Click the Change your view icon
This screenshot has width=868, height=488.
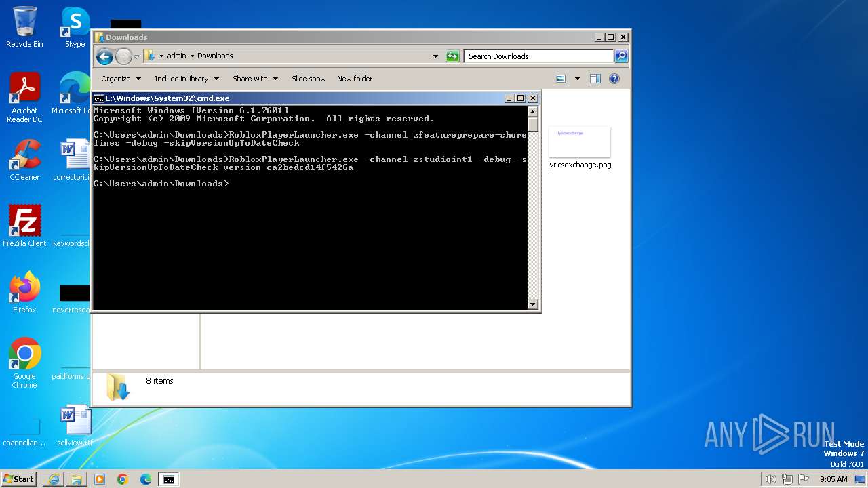coord(561,79)
